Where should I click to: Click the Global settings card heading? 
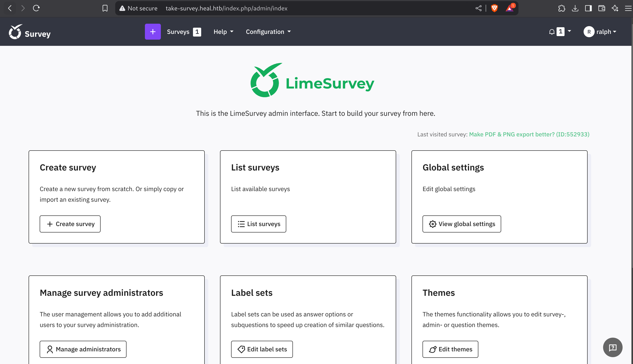pos(453,168)
